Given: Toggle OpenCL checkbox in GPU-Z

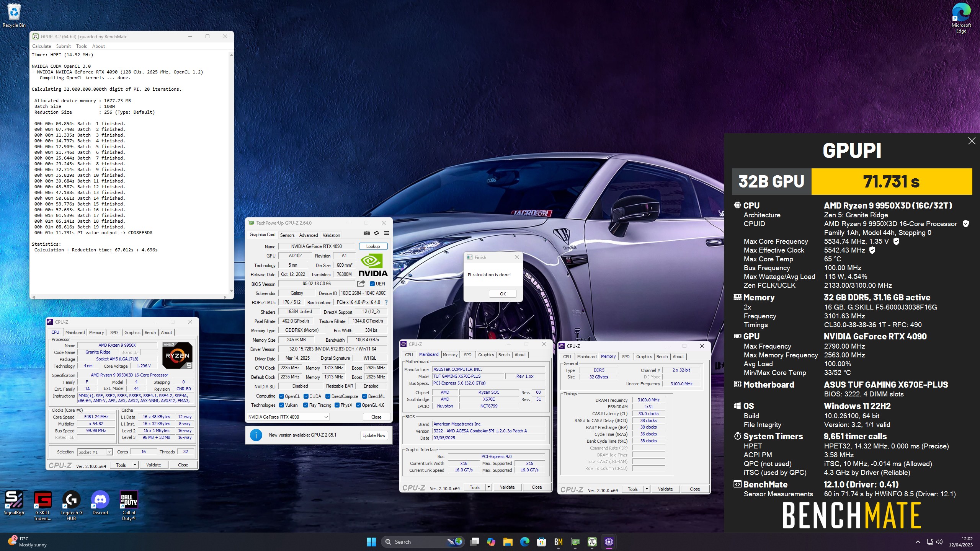Looking at the screenshot, I should click(281, 396).
